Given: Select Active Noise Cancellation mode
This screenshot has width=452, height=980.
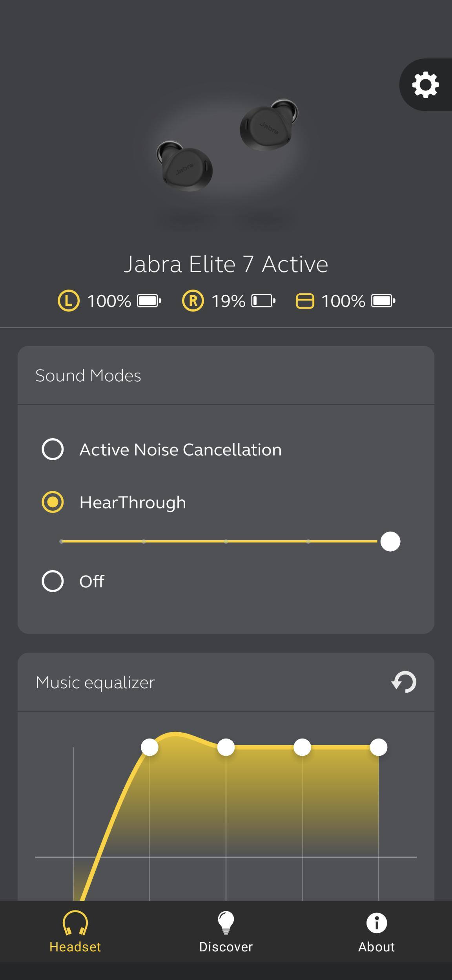Looking at the screenshot, I should (x=53, y=449).
